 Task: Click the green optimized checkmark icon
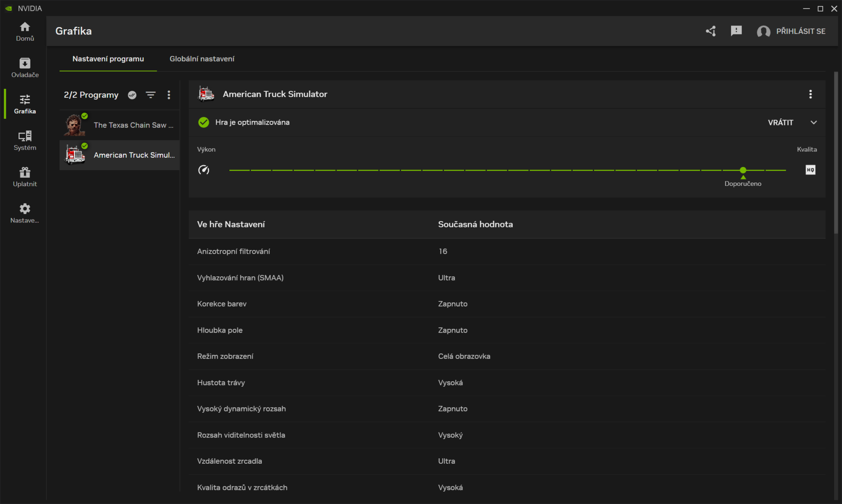[204, 122]
